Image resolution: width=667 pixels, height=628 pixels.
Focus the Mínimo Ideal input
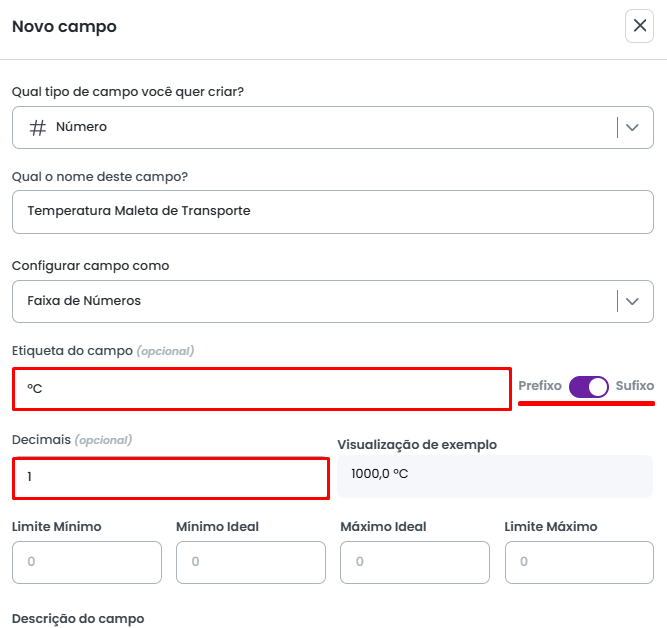click(251, 562)
